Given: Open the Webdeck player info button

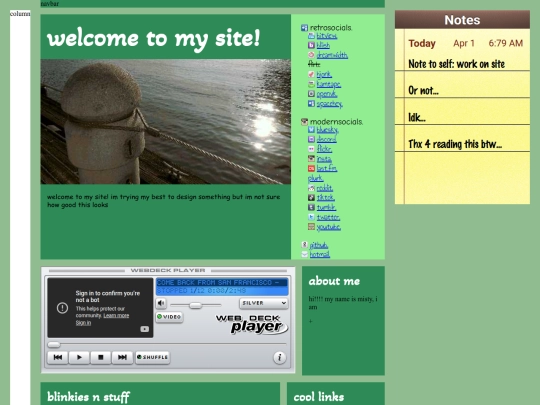Looking at the screenshot, I should click(x=280, y=357).
